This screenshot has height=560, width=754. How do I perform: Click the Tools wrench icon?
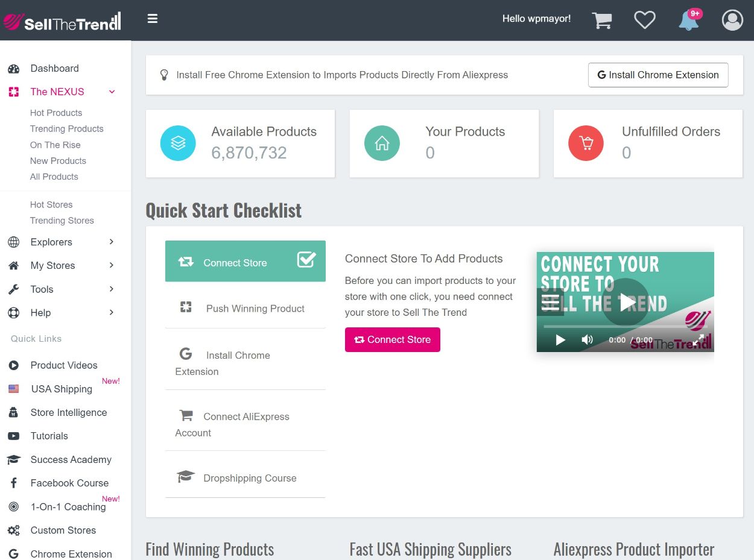point(13,289)
